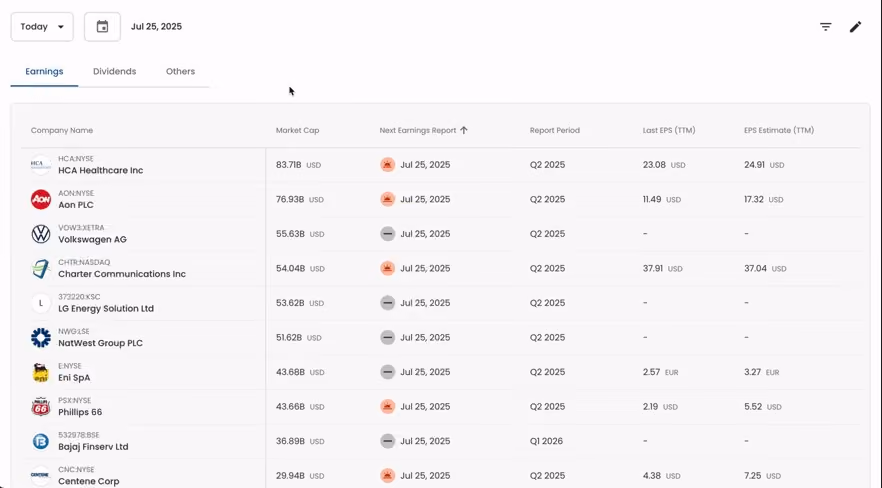This screenshot has height=488, width=882.
Task: Click the sunrise icon in Centene Corp row
Action: click(x=387, y=476)
